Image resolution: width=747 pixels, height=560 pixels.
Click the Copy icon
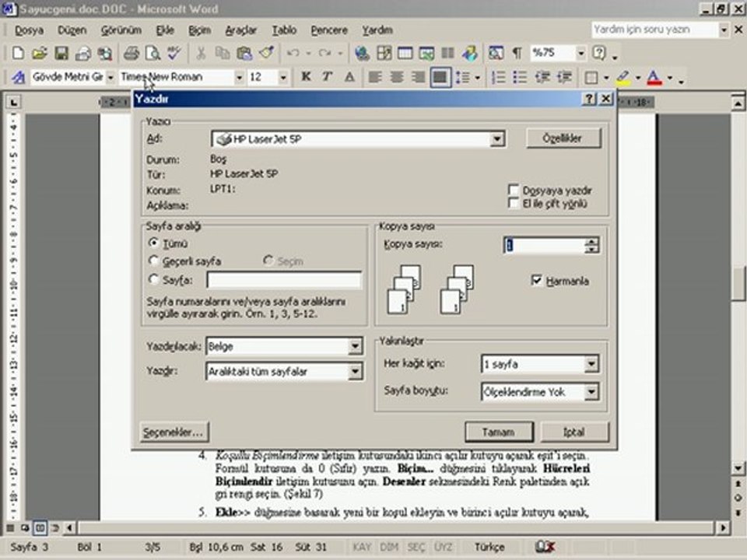pyautogui.click(x=222, y=53)
